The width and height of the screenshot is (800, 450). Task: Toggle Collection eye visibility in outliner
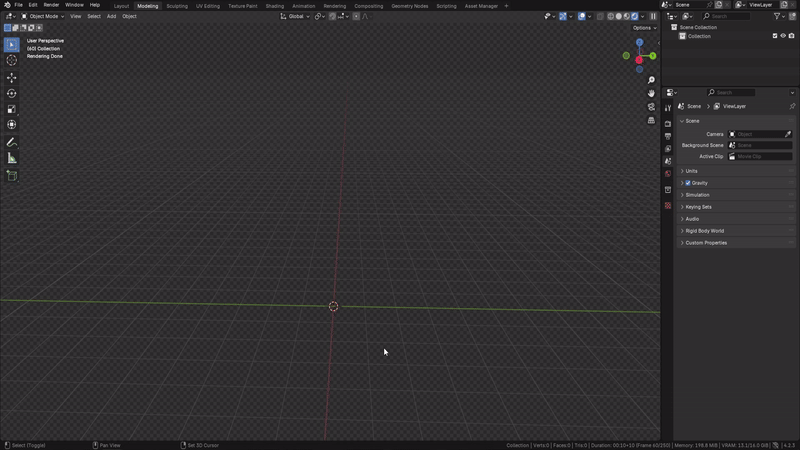[x=783, y=36]
